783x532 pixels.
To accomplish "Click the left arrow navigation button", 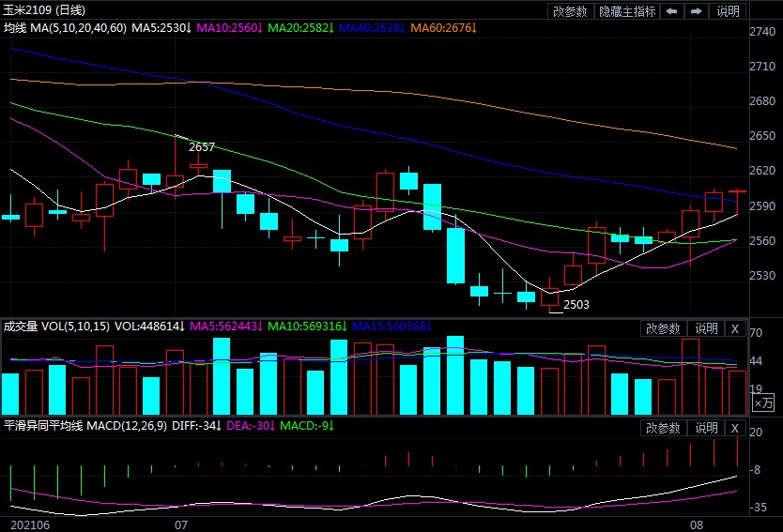I will click(x=672, y=11).
